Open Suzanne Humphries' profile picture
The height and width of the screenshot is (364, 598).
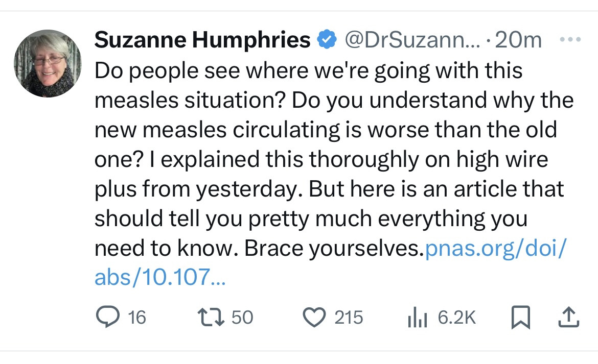click(x=47, y=63)
